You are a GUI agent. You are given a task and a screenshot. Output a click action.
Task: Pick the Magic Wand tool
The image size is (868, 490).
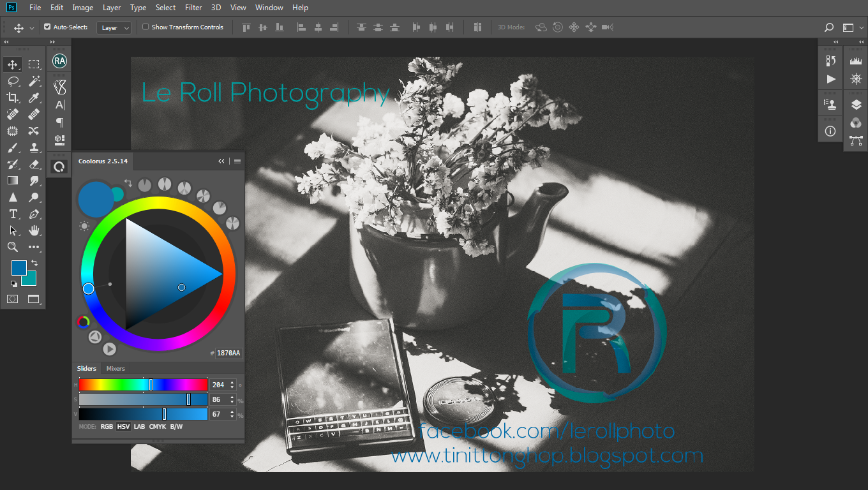(34, 81)
